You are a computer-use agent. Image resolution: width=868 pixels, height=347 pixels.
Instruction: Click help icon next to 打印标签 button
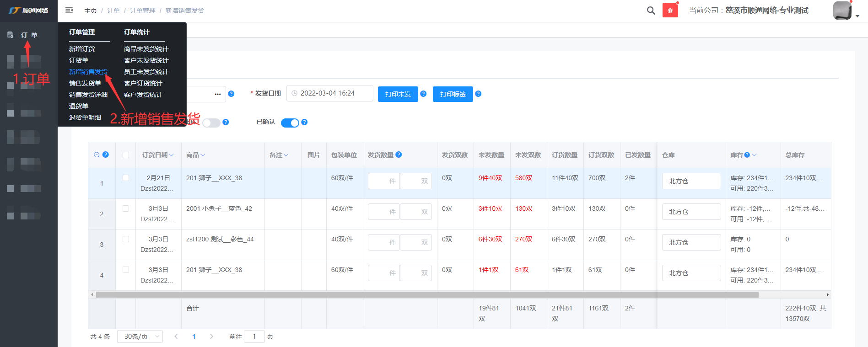[x=478, y=94]
